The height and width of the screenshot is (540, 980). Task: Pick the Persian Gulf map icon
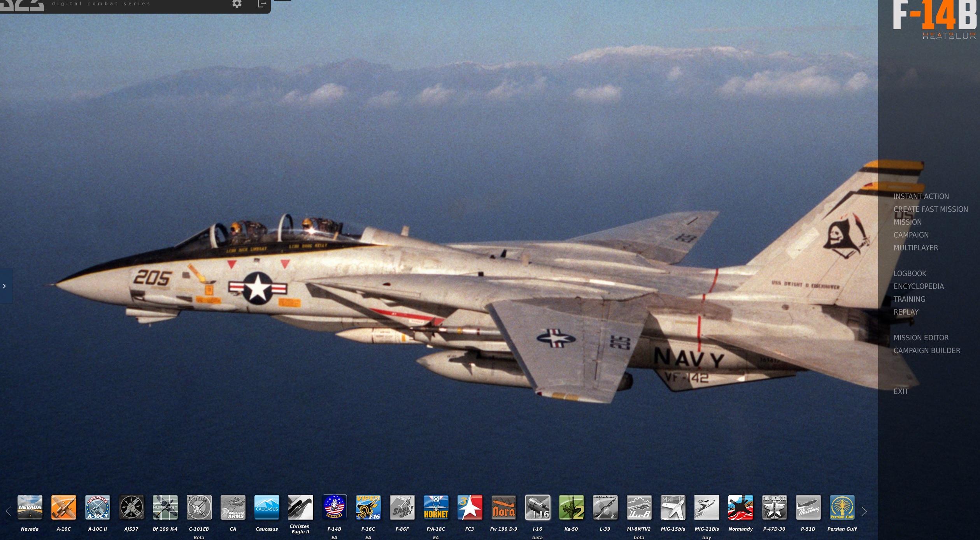(x=842, y=507)
